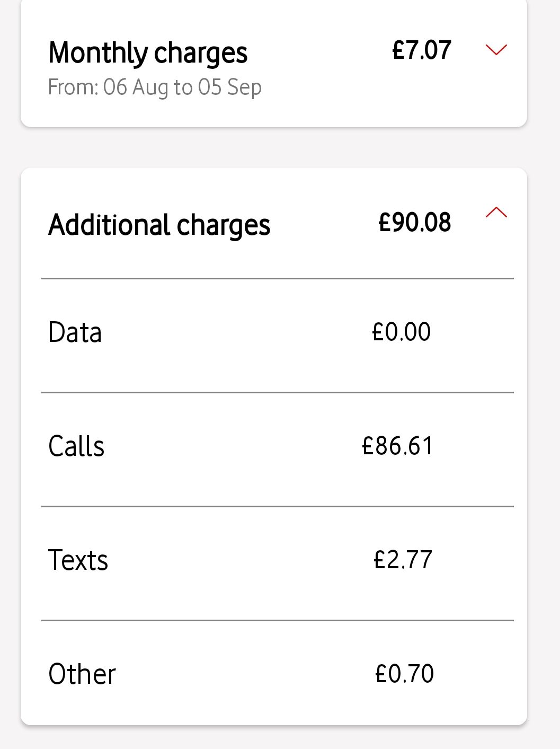This screenshot has height=749, width=560.
Task: Click the divider between Data and Calls
Action: pyautogui.click(x=277, y=393)
